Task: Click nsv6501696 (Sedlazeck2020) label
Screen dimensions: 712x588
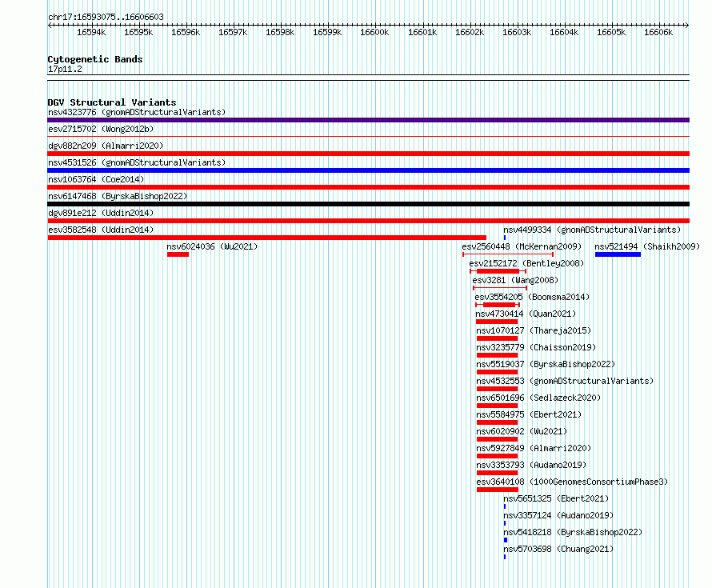Action: [x=538, y=398]
